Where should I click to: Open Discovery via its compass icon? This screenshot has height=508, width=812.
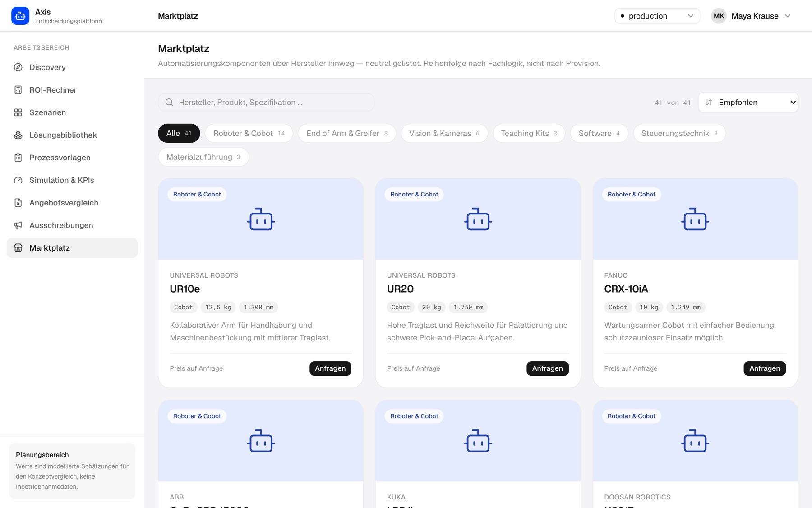(18, 67)
